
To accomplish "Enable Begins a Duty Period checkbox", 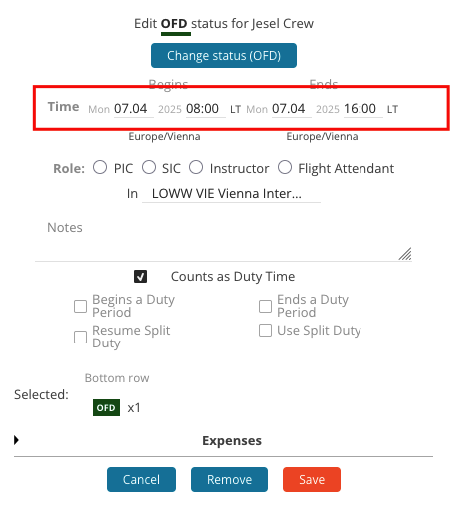I will click(x=80, y=306).
